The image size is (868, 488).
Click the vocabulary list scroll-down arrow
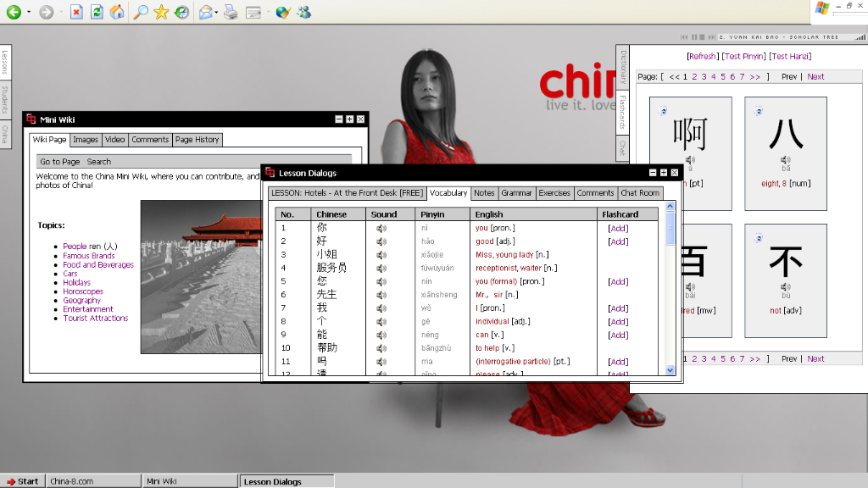[x=670, y=369]
